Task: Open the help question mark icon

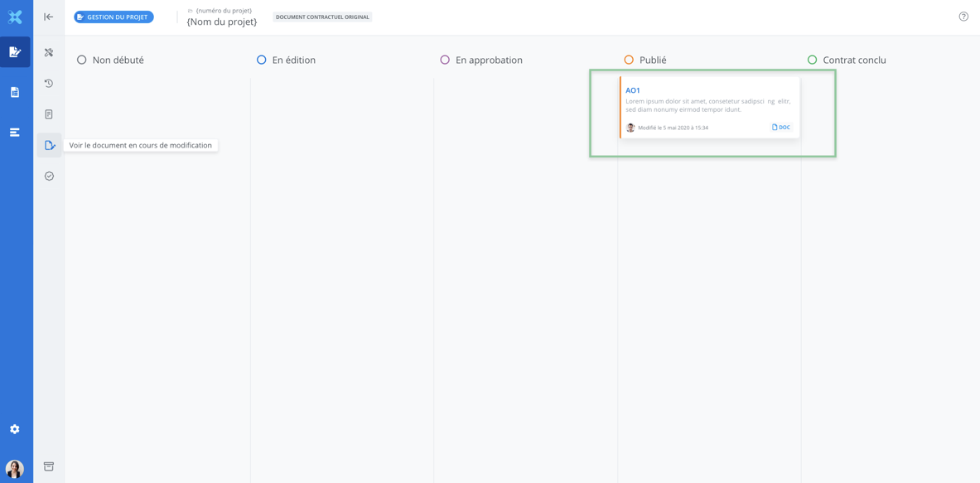Action: click(x=963, y=17)
